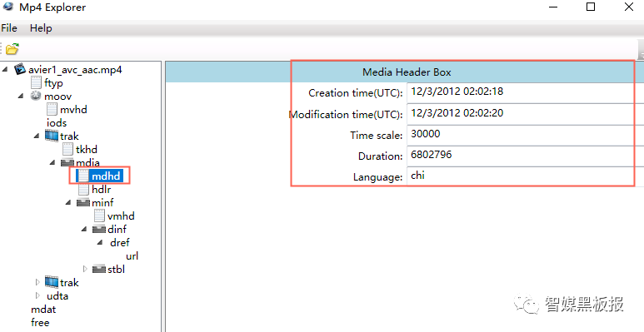
Task: Select the avier1_avc_aac.mp4 root node
Action: [x=75, y=70]
